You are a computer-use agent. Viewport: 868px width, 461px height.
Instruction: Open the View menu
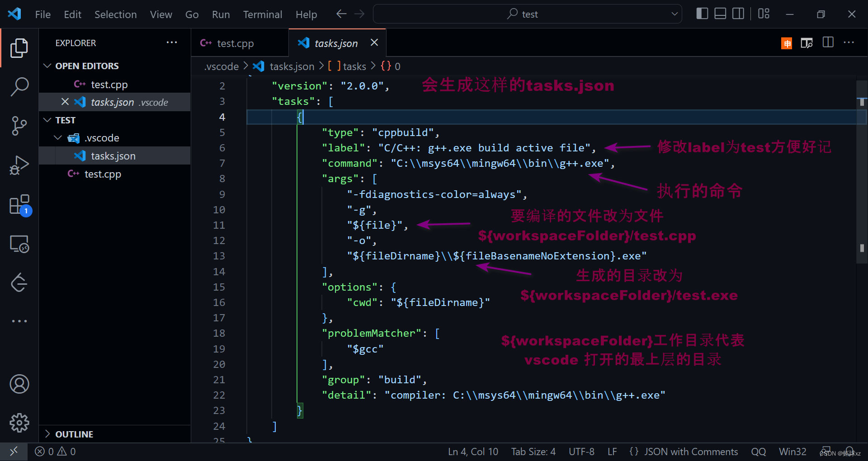coord(161,14)
